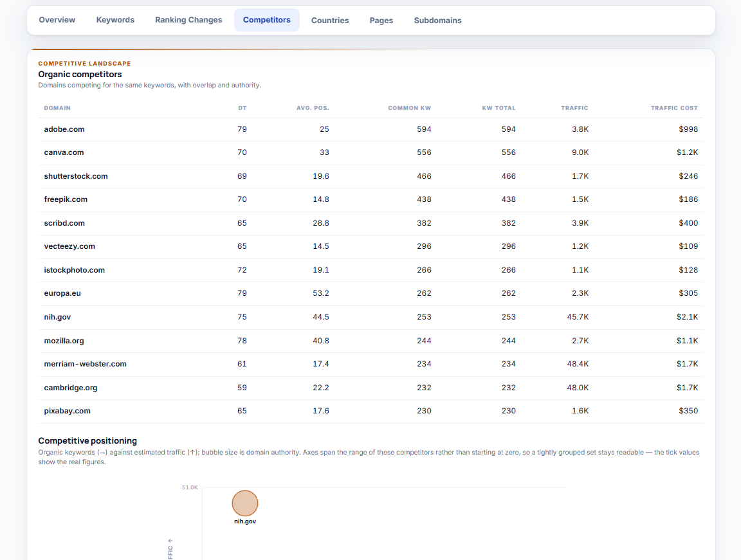Click canva.com traffic value 9.0K

580,152
